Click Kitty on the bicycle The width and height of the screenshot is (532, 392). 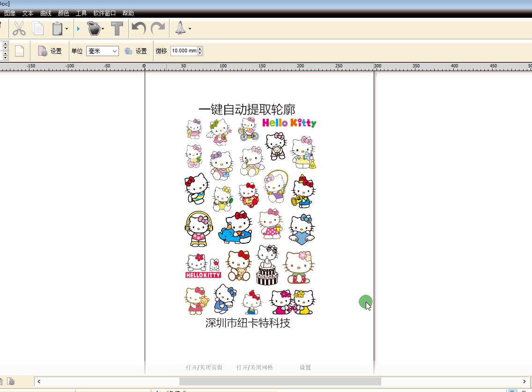(x=249, y=129)
